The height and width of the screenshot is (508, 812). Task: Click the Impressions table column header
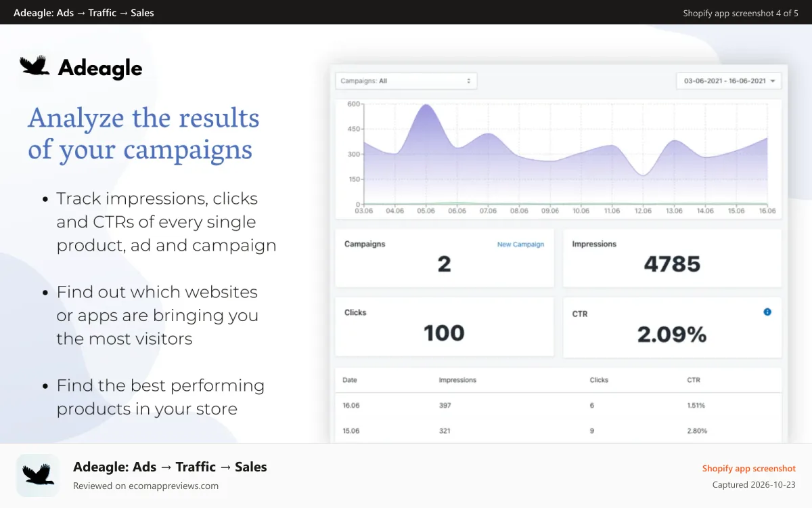[457, 380]
